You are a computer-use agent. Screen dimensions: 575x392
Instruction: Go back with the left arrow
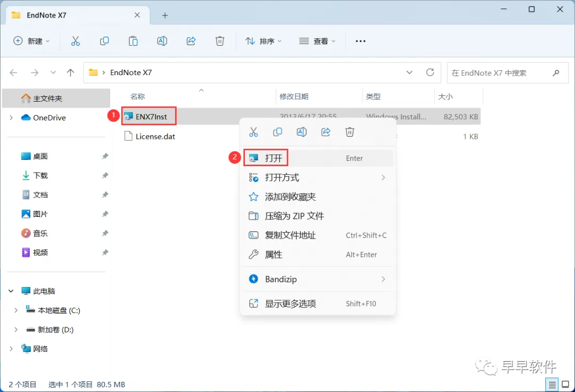coord(13,72)
